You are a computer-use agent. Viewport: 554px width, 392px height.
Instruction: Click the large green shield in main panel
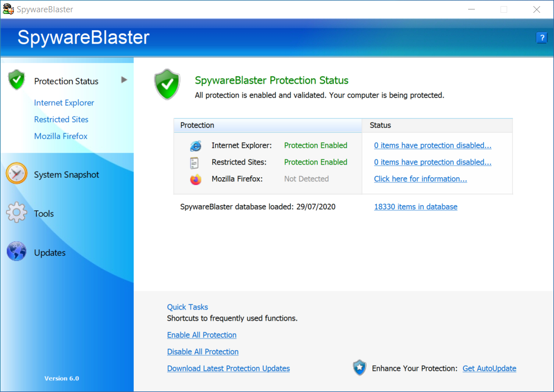(167, 84)
